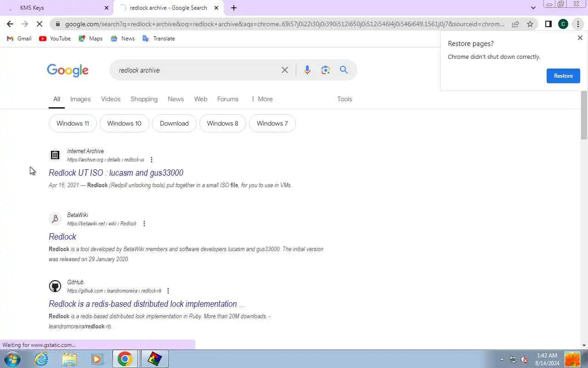Click the muted volume tray icon

click(x=524, y=360)
